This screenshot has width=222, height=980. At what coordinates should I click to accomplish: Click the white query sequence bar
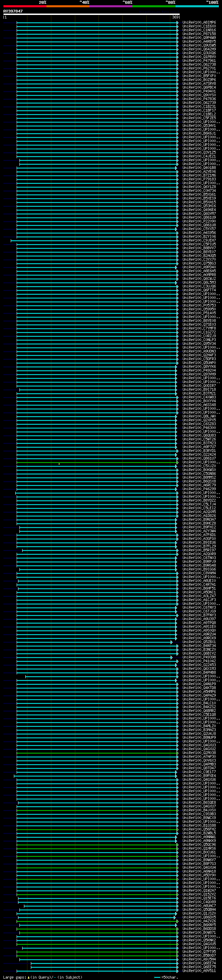91,15
